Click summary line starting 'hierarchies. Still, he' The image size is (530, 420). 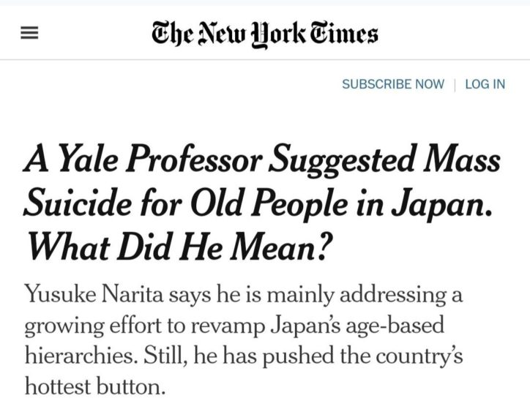point(244,356)
